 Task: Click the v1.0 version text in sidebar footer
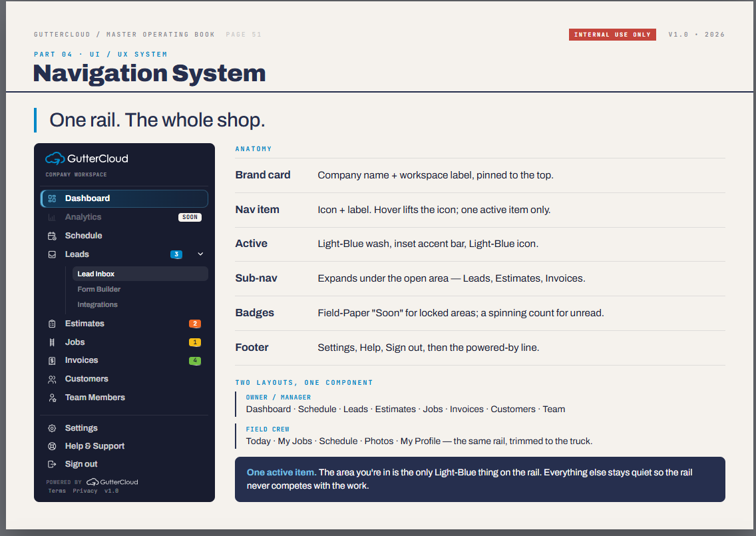pos(111,491)
